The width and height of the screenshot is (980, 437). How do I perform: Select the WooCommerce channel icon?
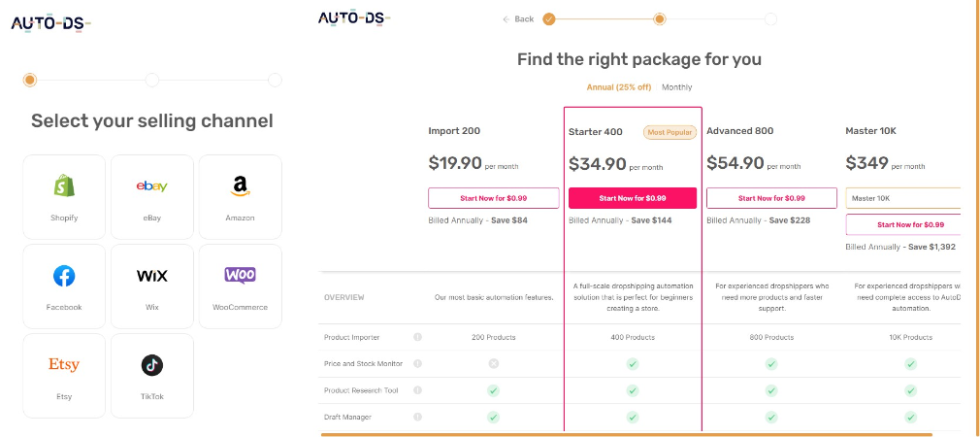click(240, 276)
